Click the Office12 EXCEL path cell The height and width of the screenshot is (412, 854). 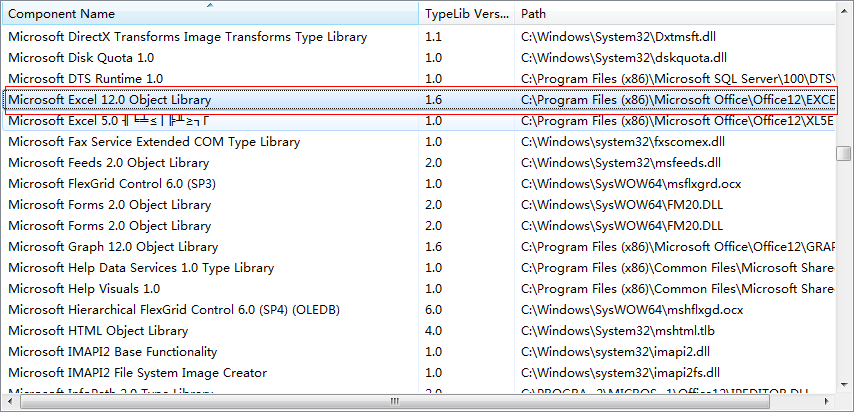678,100
